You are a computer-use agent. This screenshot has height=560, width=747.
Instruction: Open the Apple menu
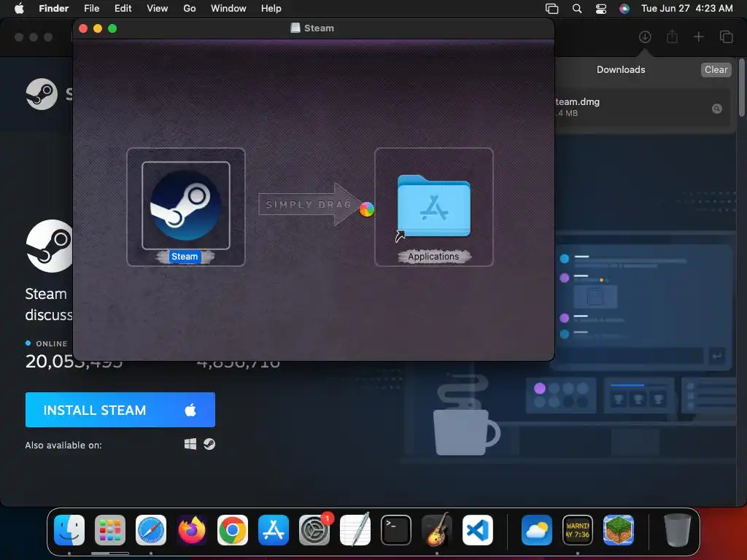point(19,8)
